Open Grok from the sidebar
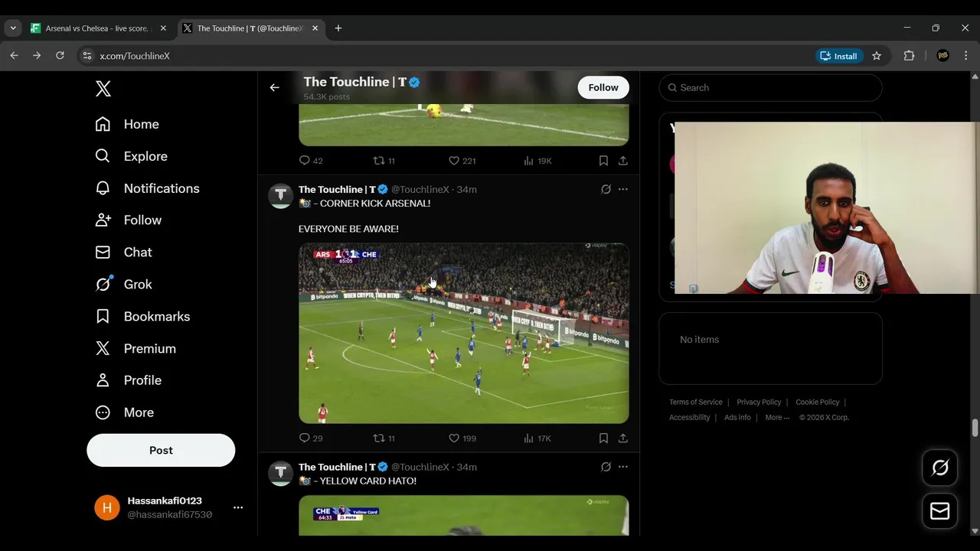 coord(123,285)
